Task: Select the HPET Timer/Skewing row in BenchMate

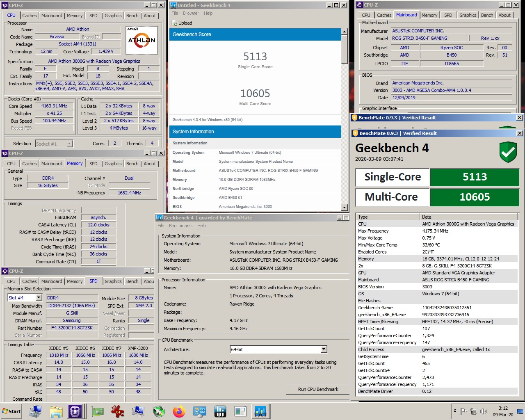Action: [437, 322]
